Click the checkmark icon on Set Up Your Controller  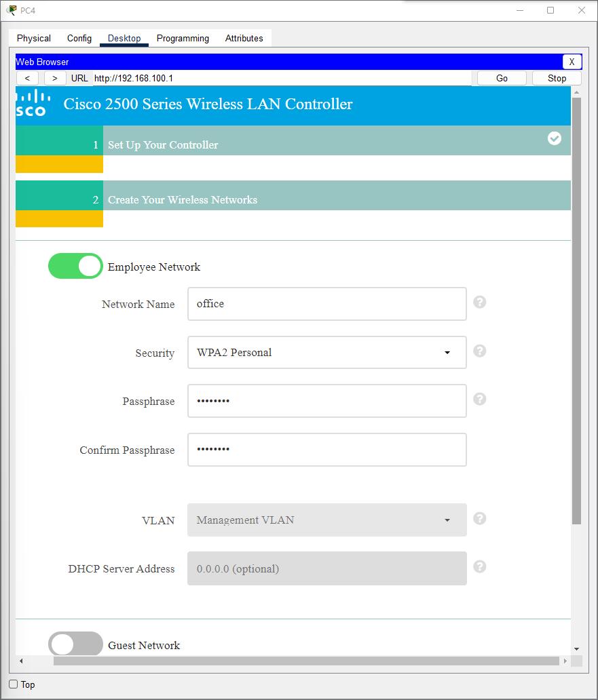click(x=555, y=138)
